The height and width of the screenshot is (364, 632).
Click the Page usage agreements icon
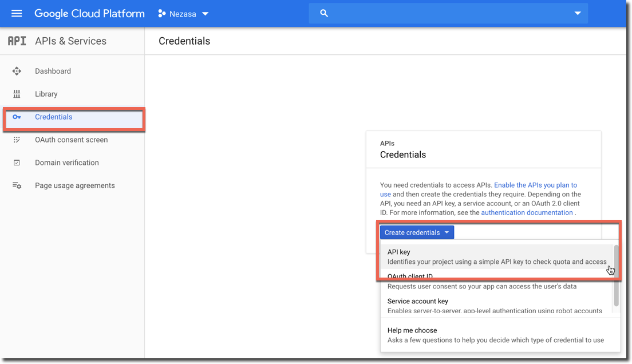(x=17, y=185)
